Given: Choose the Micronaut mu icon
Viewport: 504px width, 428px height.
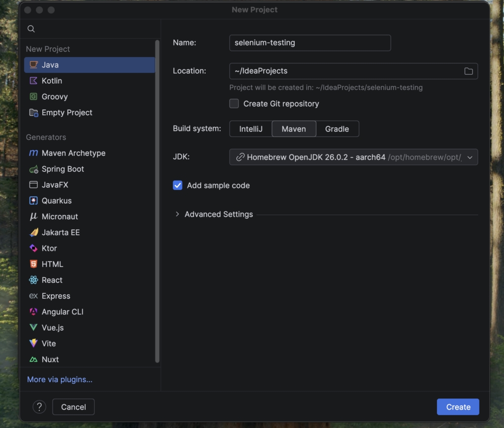Looking at the screenshot, I should point(33,216).
